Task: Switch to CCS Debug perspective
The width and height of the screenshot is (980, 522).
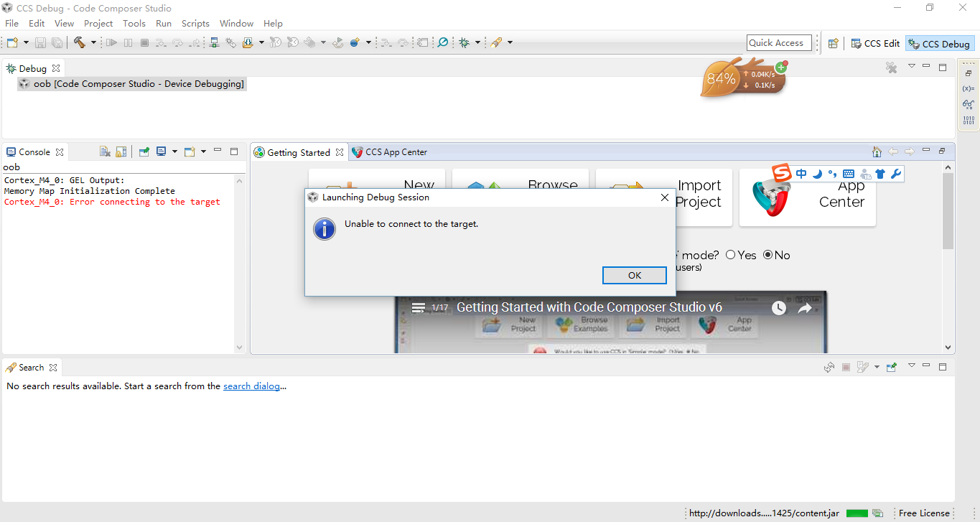Action: [x=940, y=44]
